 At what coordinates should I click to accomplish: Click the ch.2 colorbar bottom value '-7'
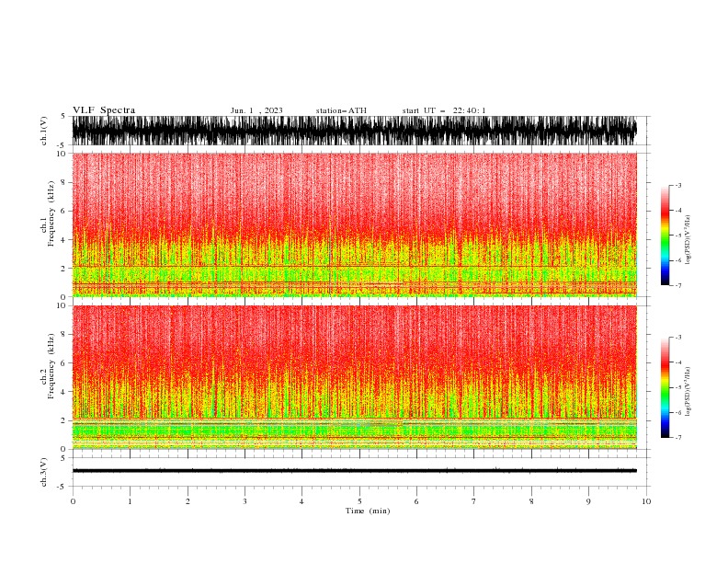coord(677,438)
